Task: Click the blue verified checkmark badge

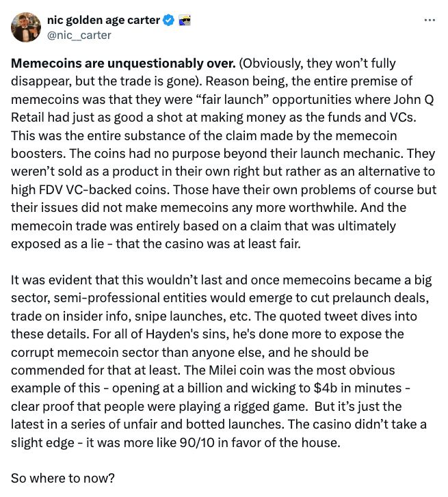Action: coord(168,21)
